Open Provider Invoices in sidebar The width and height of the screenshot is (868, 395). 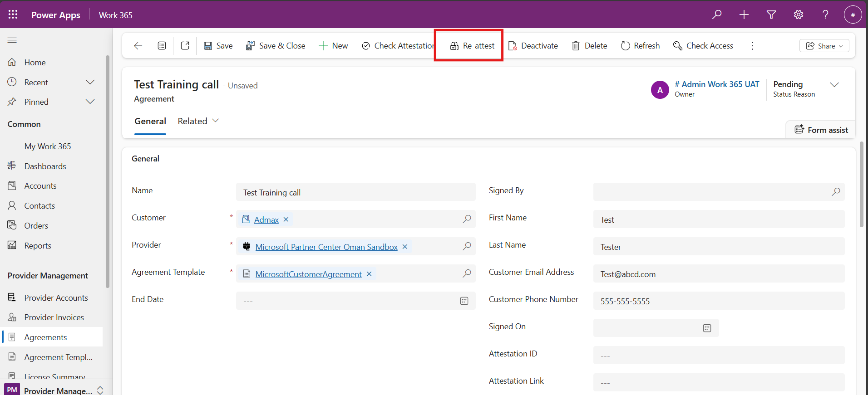tap(54, 317)
